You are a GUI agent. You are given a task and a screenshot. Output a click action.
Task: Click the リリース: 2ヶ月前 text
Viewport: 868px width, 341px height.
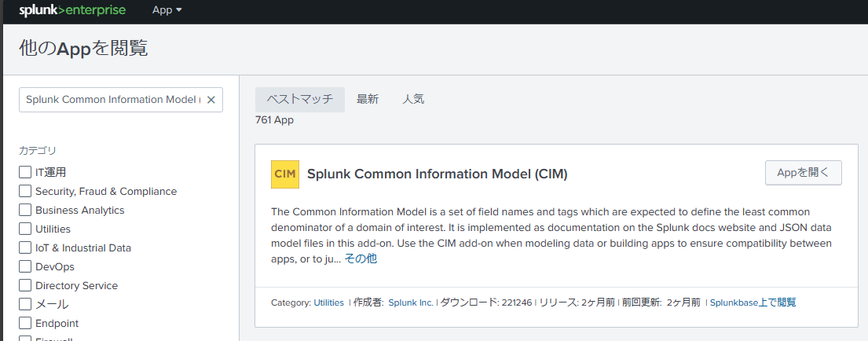point(577,302)
